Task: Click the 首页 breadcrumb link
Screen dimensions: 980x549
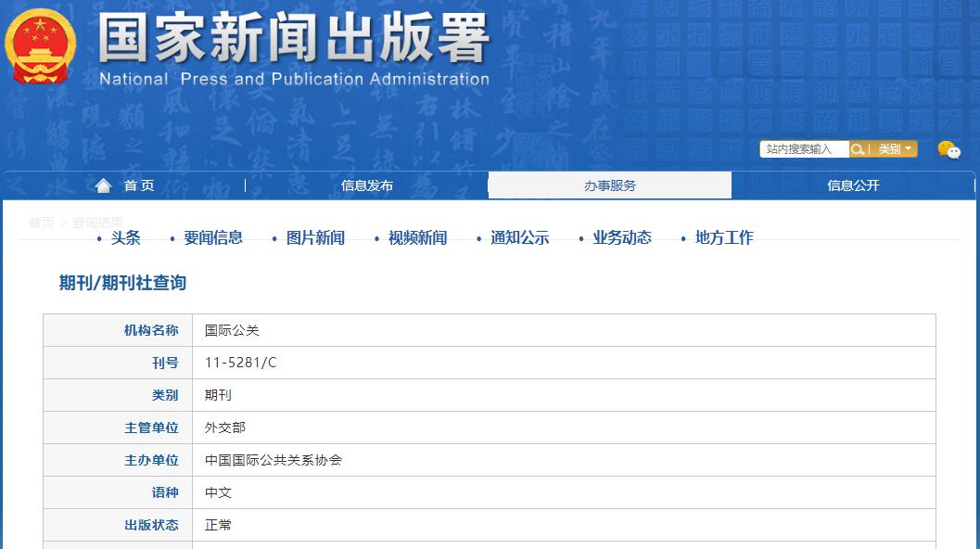Action: point(41,223)
